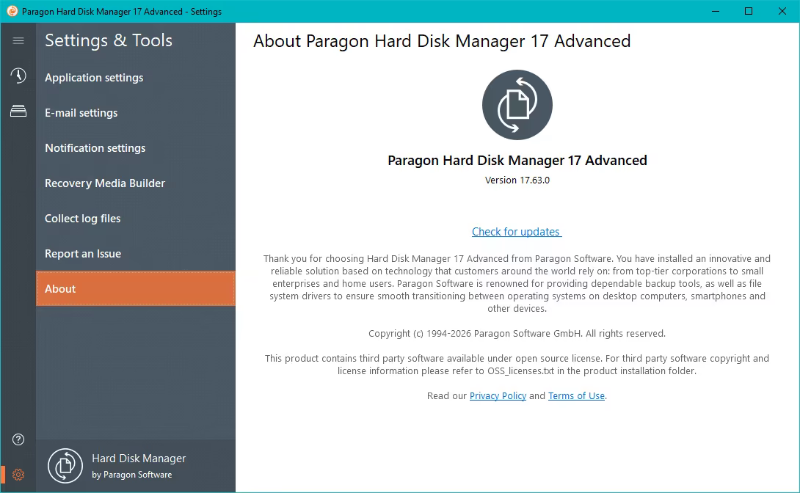
Task: Maximize the settings window
Action: (748, 11)
